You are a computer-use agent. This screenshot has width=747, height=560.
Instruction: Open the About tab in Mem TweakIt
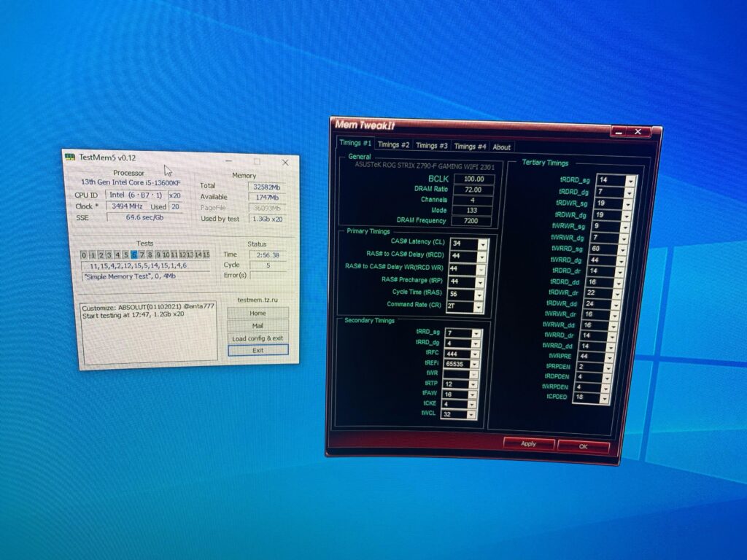[x=501, y=147]
